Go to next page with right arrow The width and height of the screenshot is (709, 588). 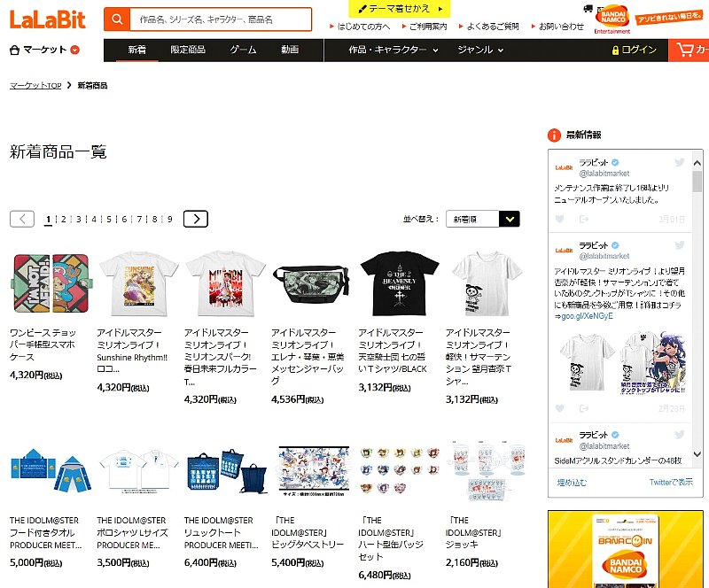[196, 220]
